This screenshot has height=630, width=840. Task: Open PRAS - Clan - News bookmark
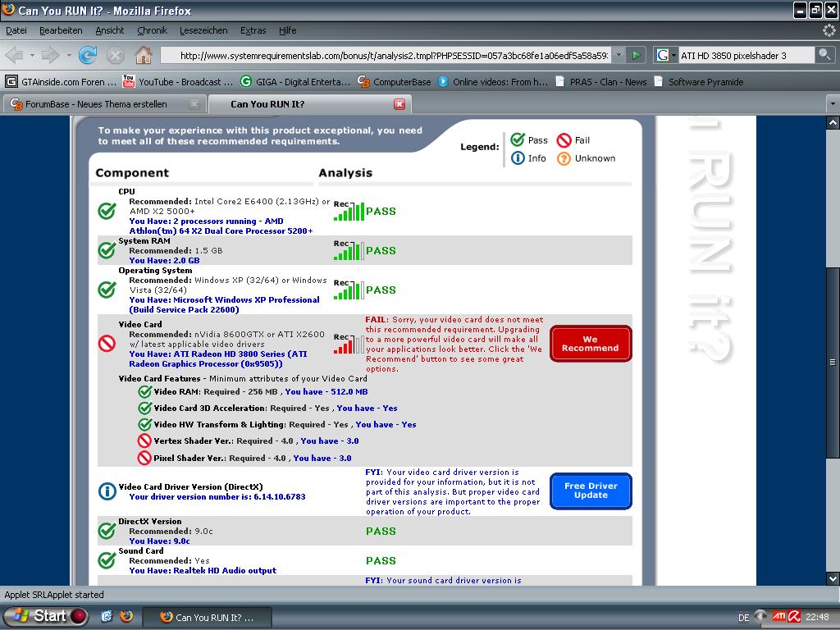pos(600,82)
